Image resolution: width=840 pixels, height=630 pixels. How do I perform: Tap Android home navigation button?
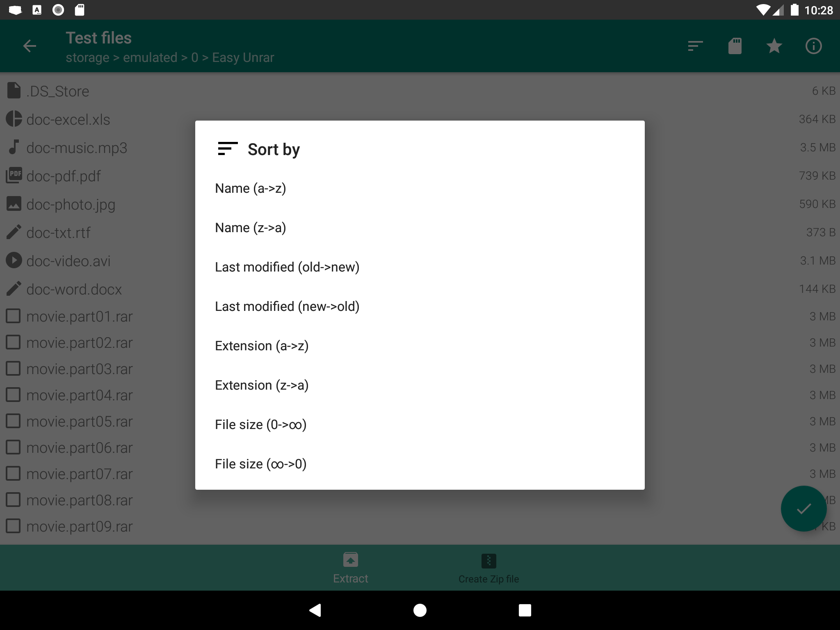(x=420, y=610)
